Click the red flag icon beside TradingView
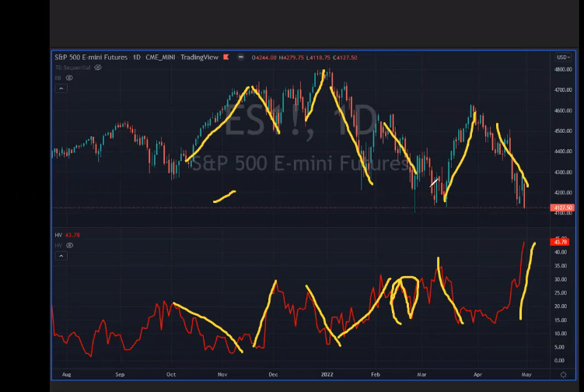This screenshot has height=392, width=584. pyautogui.click(x=226, y=57)
